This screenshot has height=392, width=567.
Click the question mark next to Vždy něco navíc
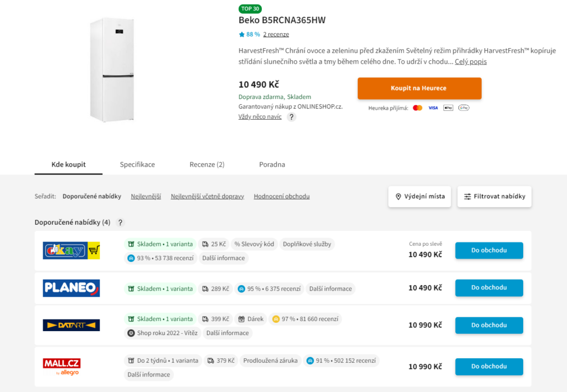click(291, 117)
